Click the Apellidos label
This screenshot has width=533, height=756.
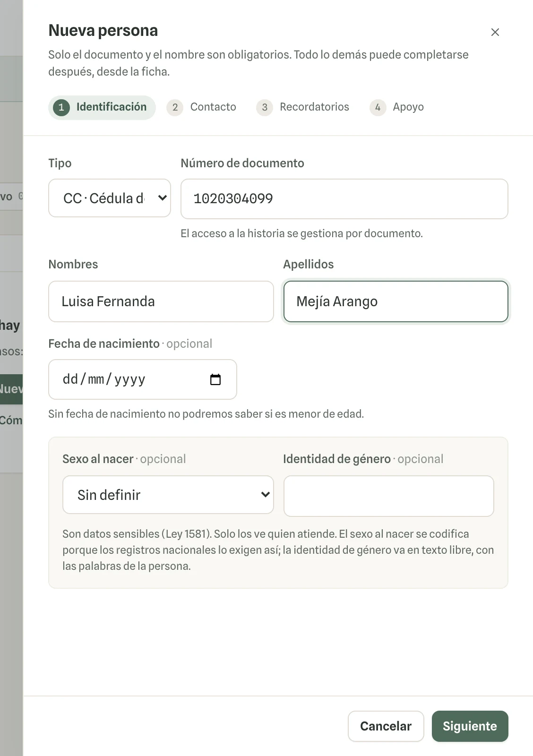309,264
